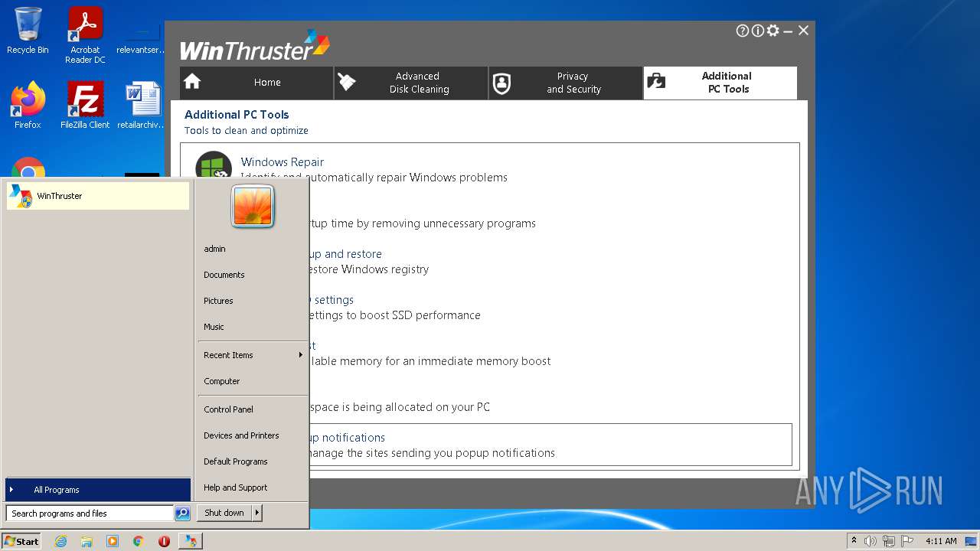Switch to Privacy and Security tab
This screenshot has width=980, height=551.
pyautogui.click(x=566, y=83)
